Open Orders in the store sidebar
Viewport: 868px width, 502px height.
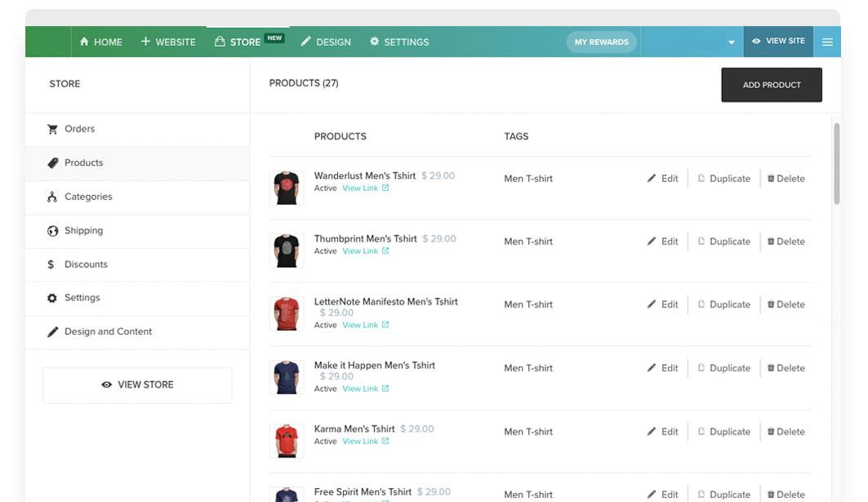pos(137,129)
